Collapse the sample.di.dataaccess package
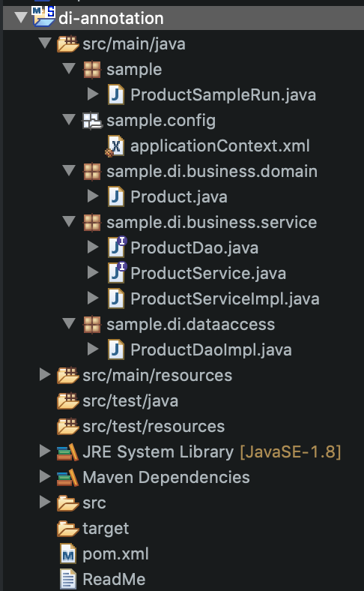Image resolution: width=364 pixels, height=591 pixels. 69,323
